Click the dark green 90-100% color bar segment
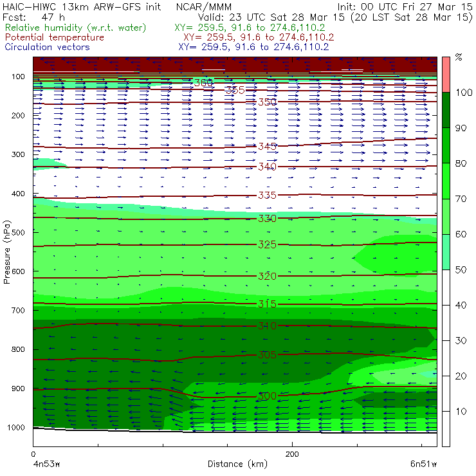This screenshot has height=476, width=476. (446, 110)
